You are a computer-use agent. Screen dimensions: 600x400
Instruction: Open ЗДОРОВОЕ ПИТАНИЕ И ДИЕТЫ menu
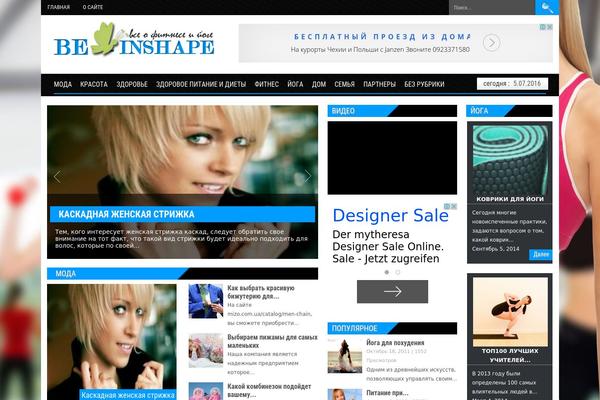pyautogui.click(x=201, y=84)
